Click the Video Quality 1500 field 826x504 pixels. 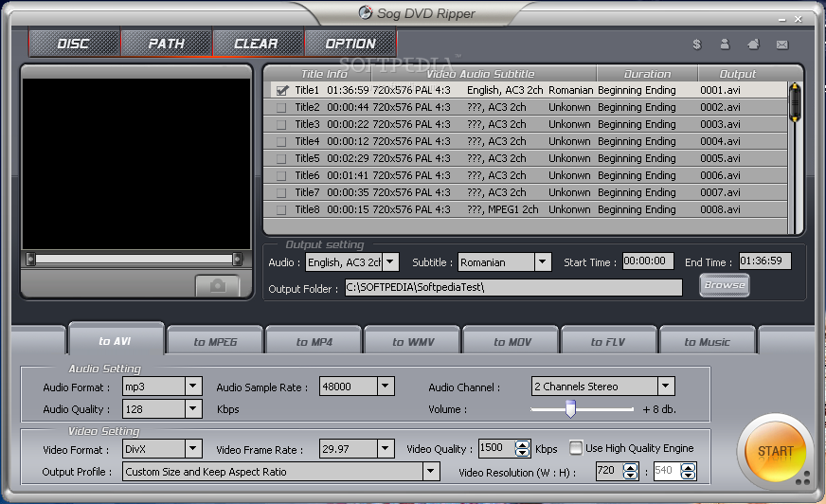pos(496,448)
